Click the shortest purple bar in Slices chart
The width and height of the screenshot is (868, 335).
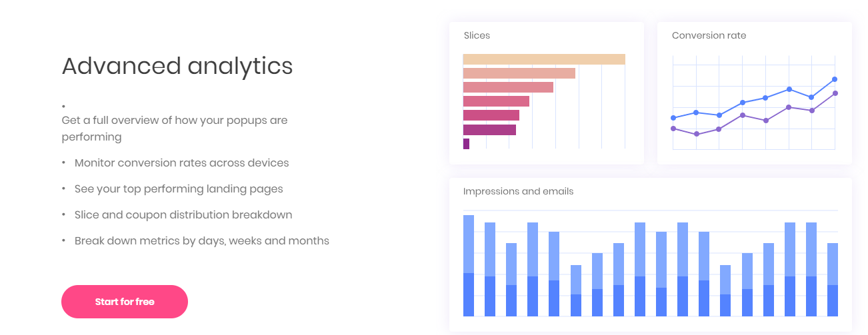point(466,144)
